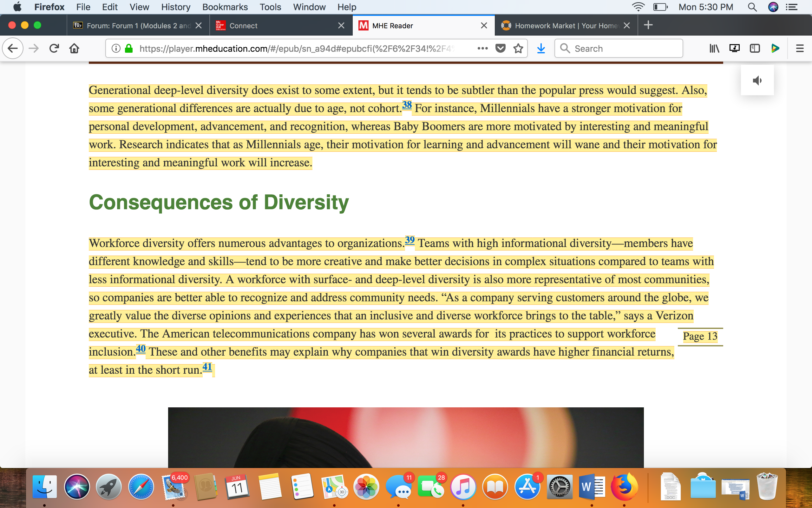812x508 pixels.
Task: Open Microsoft Word from the Dock
Action: coord(592,487)
